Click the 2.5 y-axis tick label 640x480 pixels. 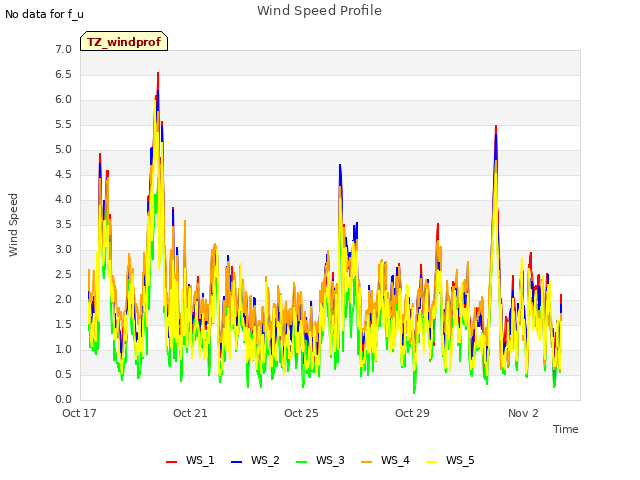(63, 274)
